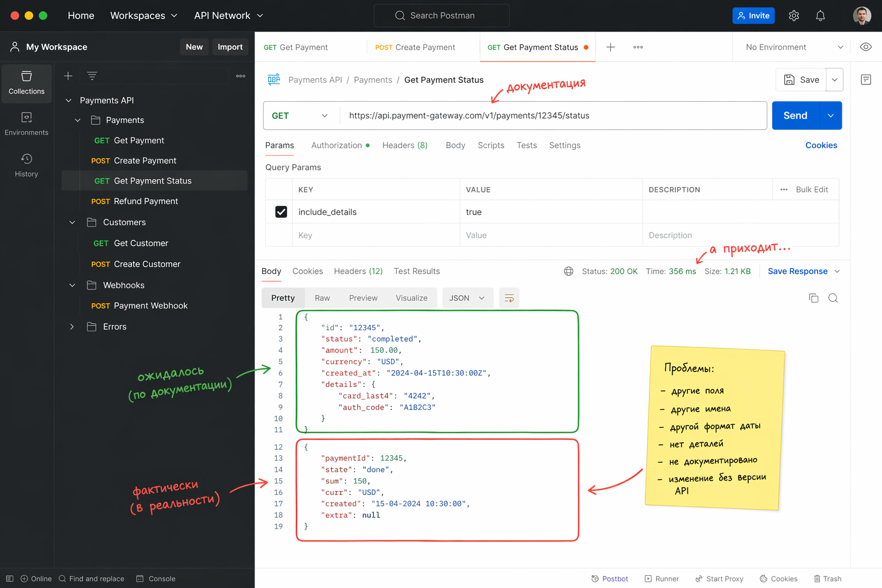Screen dimensions: 882x588
Task: Uncheck the include_details parameter checkbox
Action: click(x=281, y=212)
